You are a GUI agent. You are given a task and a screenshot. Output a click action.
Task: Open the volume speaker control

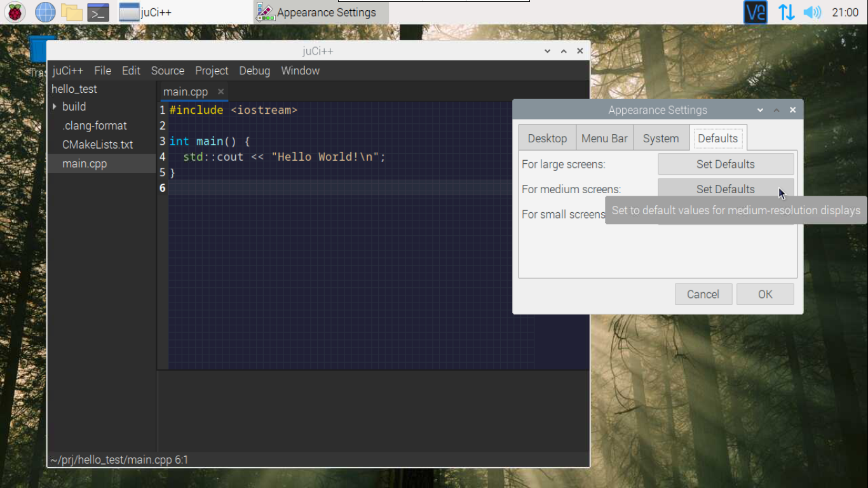pos(812,12)
